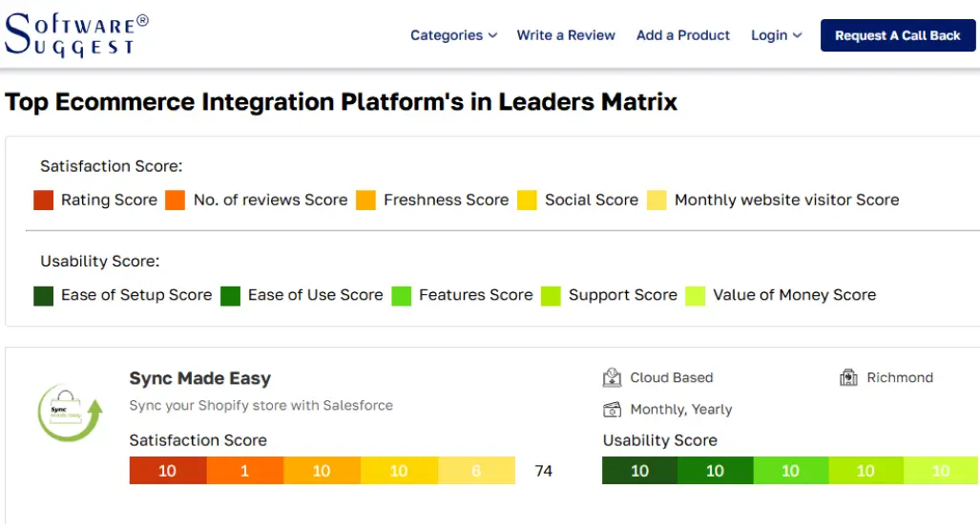Screen dimensions: 980x531
Task: Click the red Rating Score legend swatch
Action: 43,201
